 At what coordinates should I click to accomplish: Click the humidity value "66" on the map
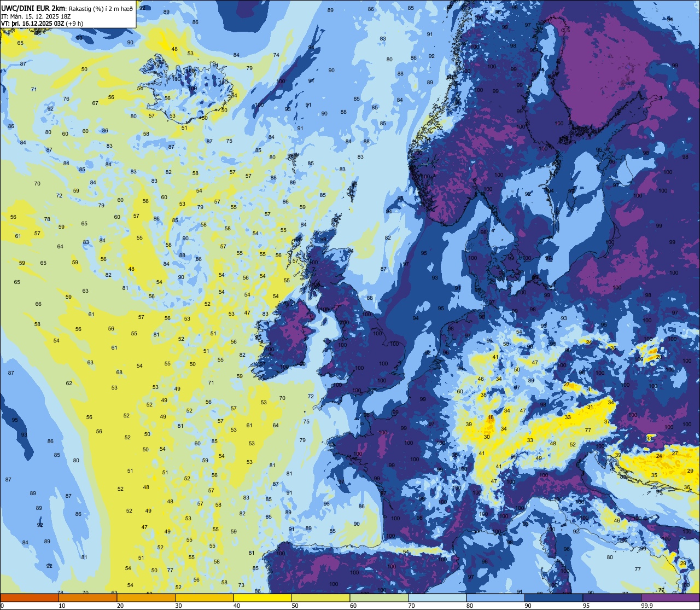38,304
